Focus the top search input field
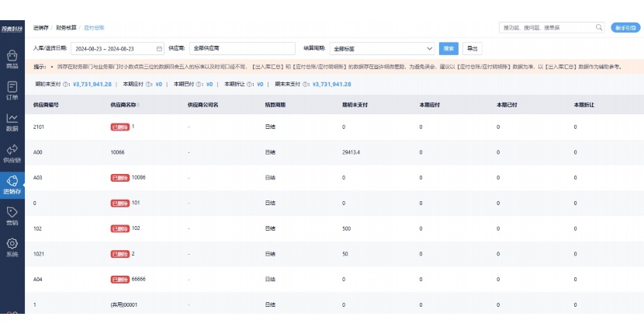644x334 pixels. pyautogui.click(x=547, y=27)
